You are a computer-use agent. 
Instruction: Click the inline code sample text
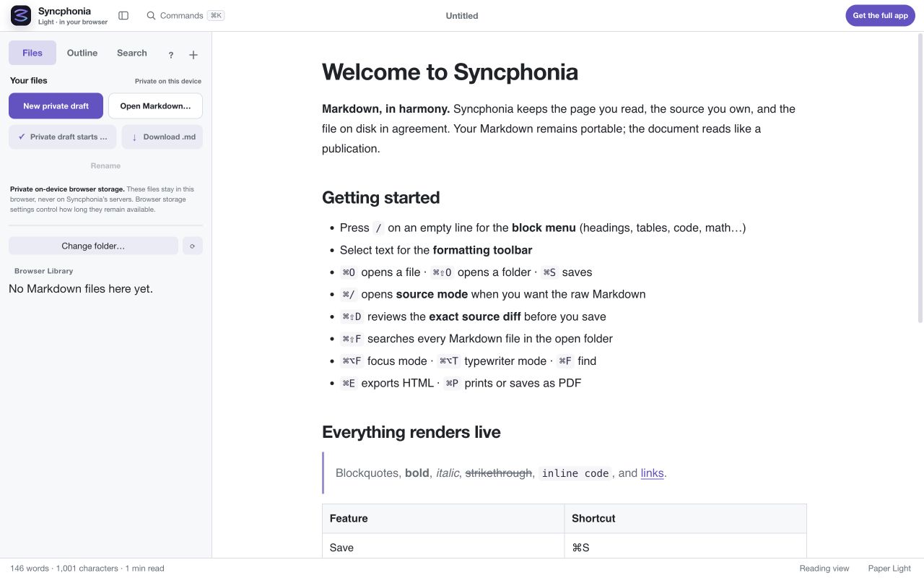coord(575,473)
